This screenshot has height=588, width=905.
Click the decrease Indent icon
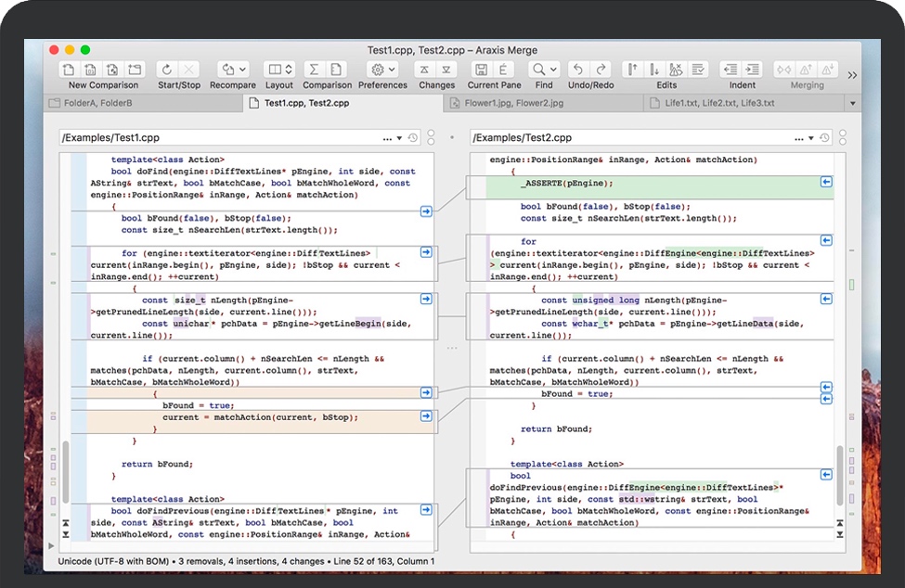tap(730, 70)
